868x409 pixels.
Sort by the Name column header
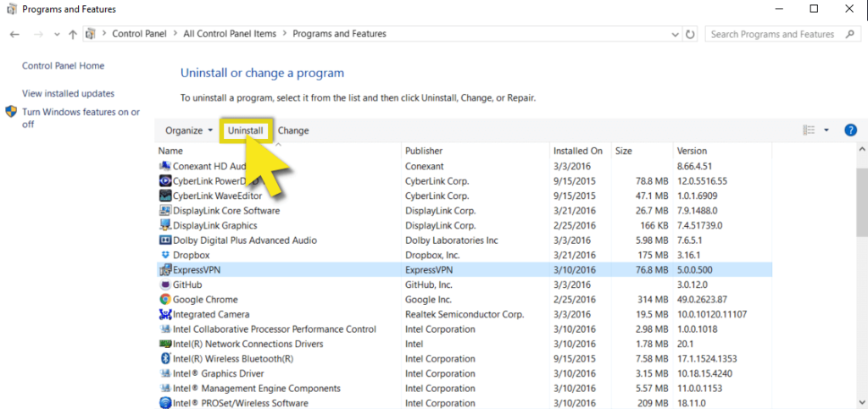pyautogui.click(x=278, y=151)
